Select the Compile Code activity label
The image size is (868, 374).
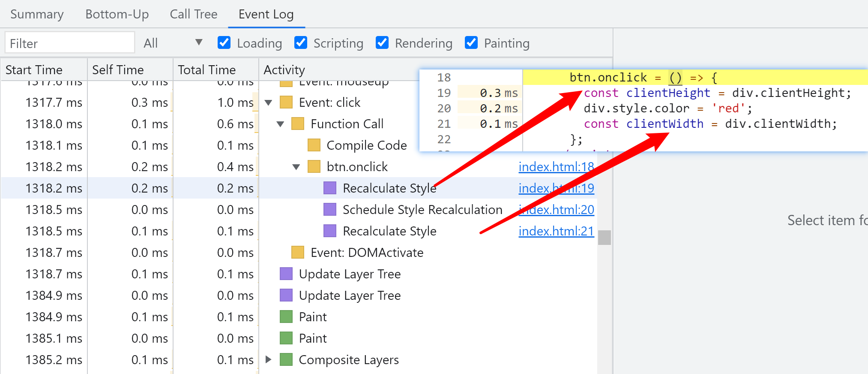[367, 145]
